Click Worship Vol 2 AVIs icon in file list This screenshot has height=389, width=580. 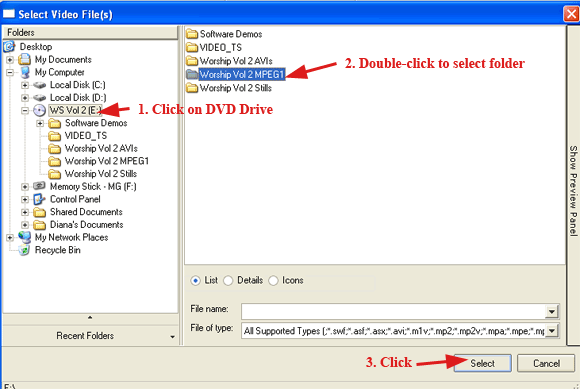[x=192, y=61]
